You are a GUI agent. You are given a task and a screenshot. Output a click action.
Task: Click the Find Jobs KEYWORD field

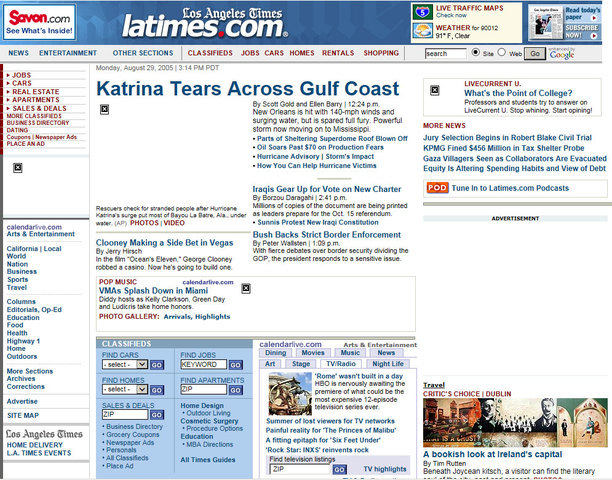coord(203,364)
